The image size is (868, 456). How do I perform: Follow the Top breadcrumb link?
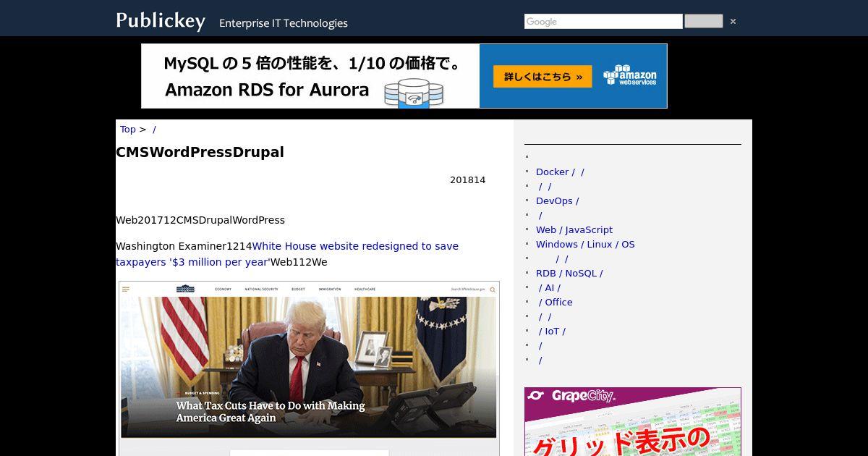click(x=128, y=129)
